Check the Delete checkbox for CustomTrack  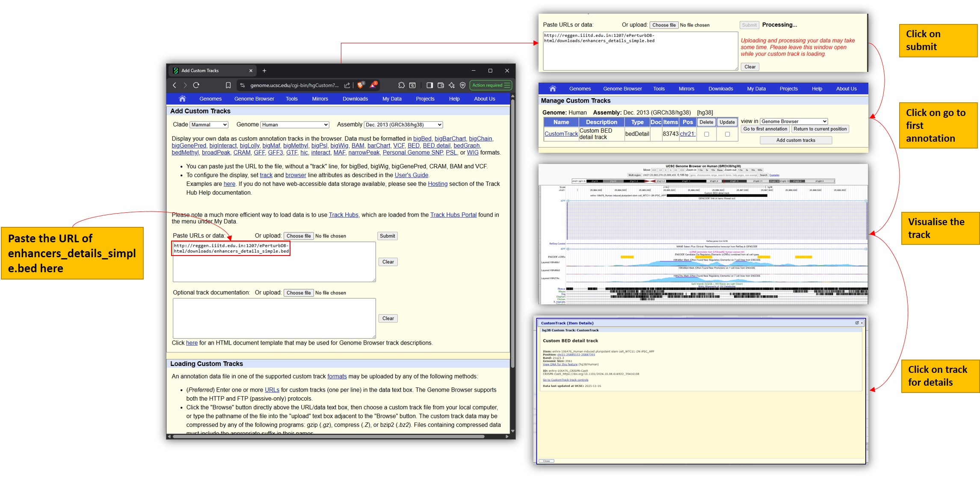click(x=706, y=134)
